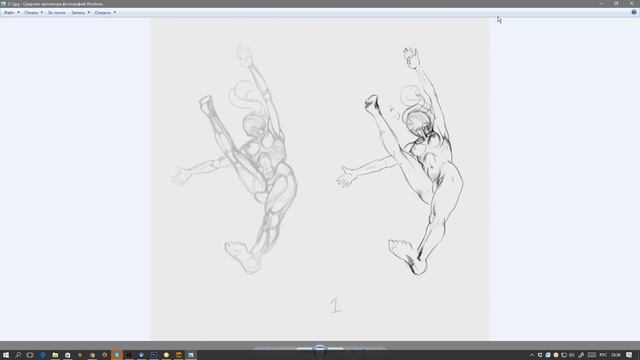Click the displayed sketch image

[320, 179]
